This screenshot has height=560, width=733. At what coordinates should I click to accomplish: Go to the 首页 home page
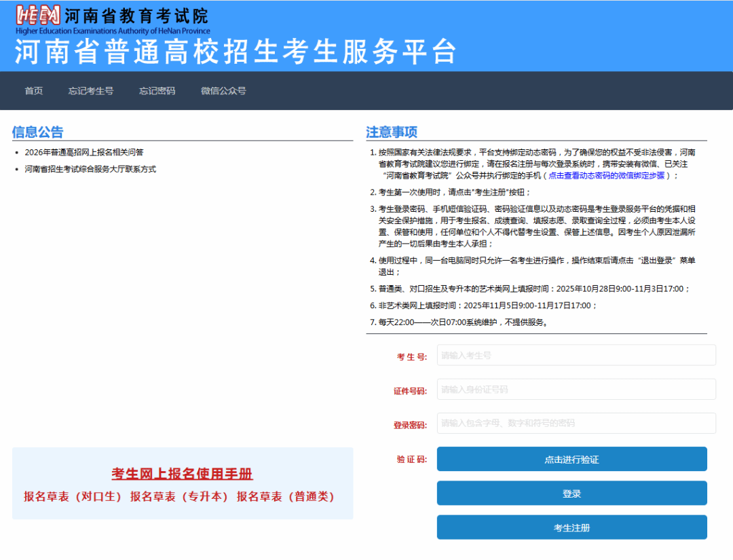point(34,91)
